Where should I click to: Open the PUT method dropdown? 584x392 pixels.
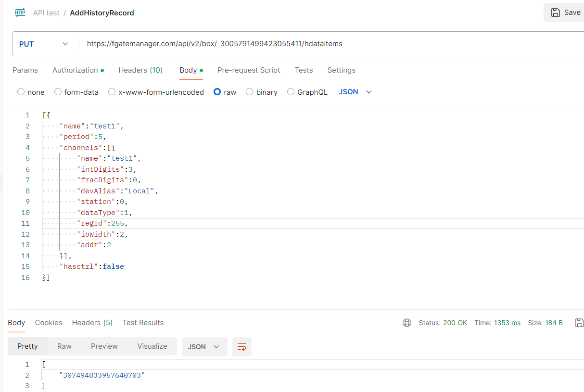pyautogui.click(x=44, y=44)
